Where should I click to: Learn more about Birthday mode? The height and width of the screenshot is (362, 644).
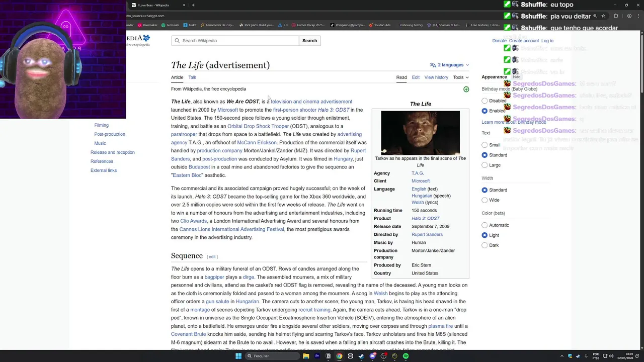coord(514,122)
